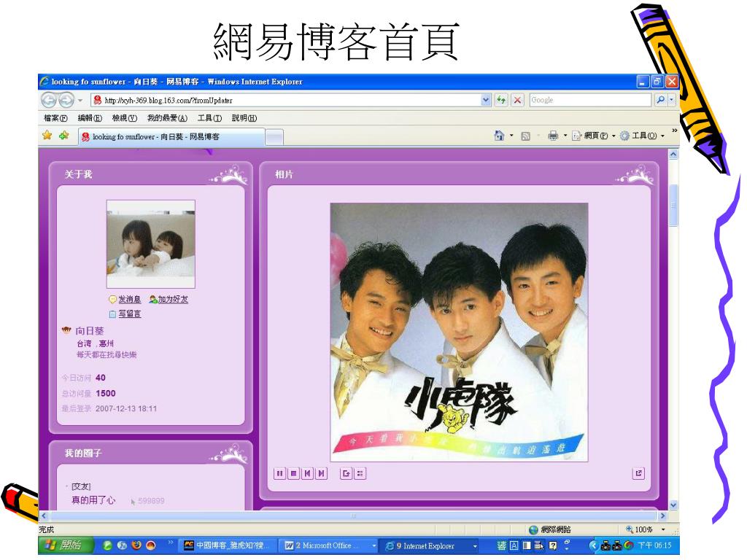Viewport: 747px width, 560px height.
Task: Click the Add to Favorites icon
Action: (x=64, y=136)
